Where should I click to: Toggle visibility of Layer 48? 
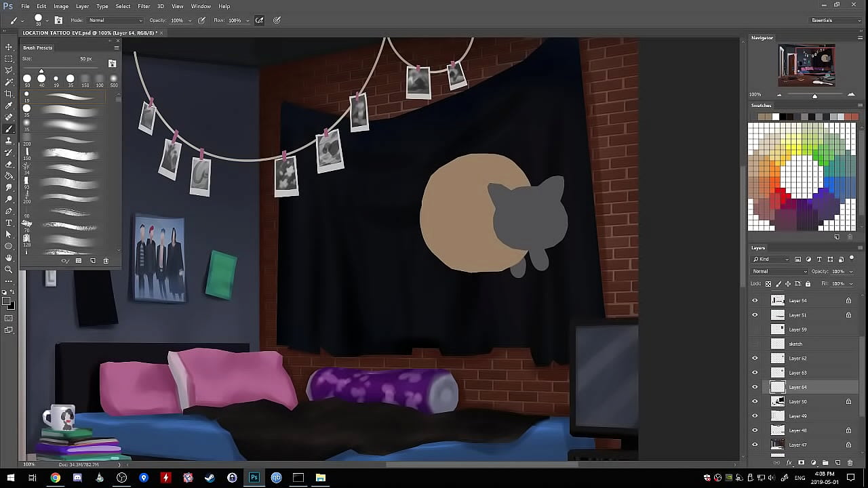tap(755, 430)
